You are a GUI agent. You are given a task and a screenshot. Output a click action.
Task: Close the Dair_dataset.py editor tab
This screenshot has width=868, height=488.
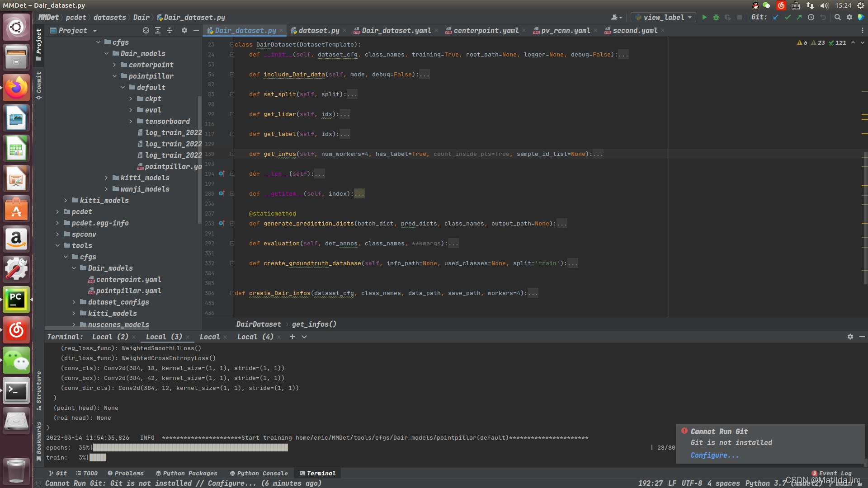(281, 30)
